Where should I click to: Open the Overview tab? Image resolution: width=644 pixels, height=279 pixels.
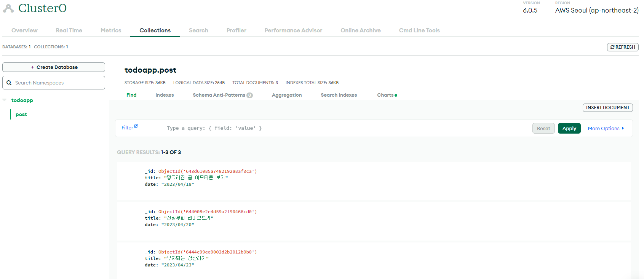tap(24, 30)
